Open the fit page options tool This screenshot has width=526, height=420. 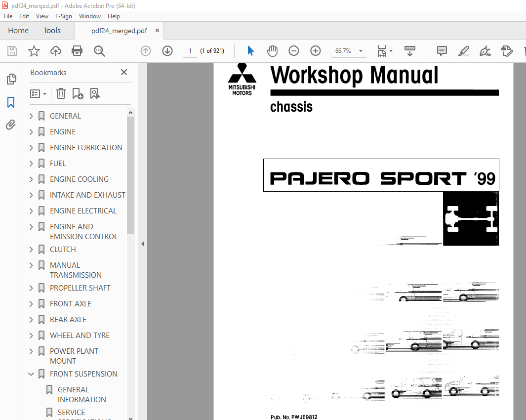point(384,51)
